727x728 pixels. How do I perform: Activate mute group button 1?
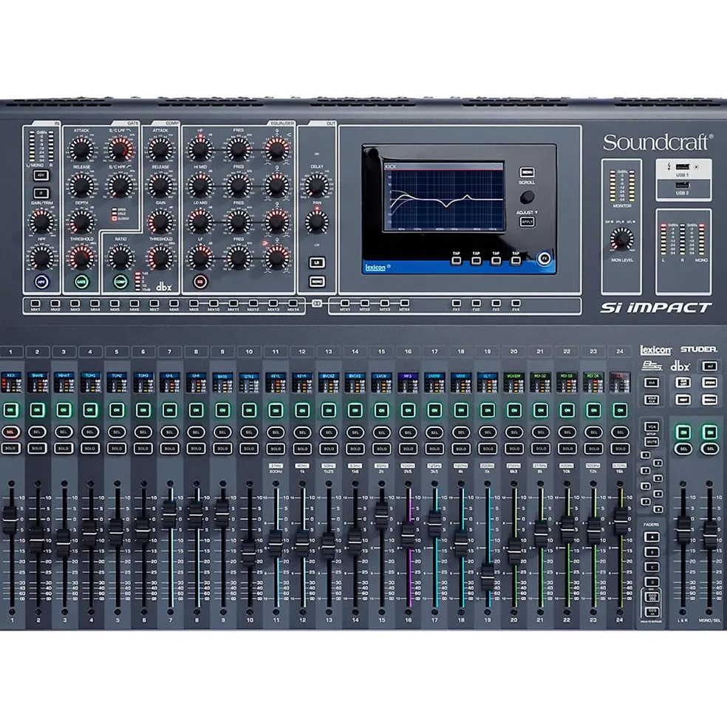(x=645, y=455)
